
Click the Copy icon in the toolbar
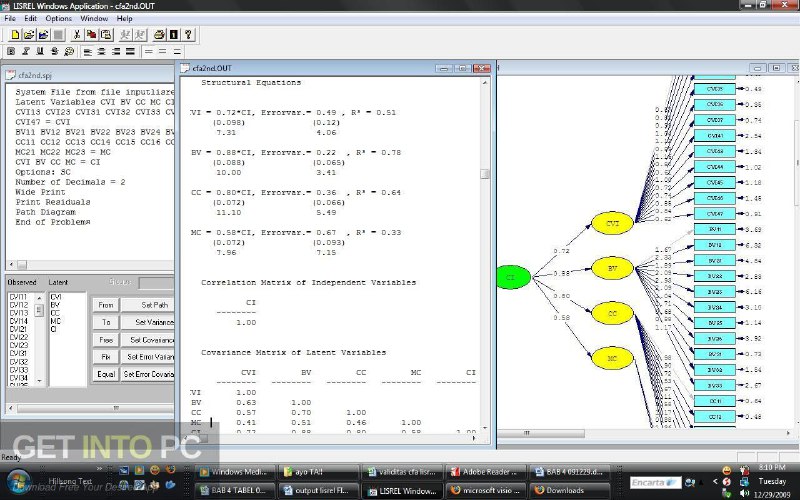click(91, 35)
